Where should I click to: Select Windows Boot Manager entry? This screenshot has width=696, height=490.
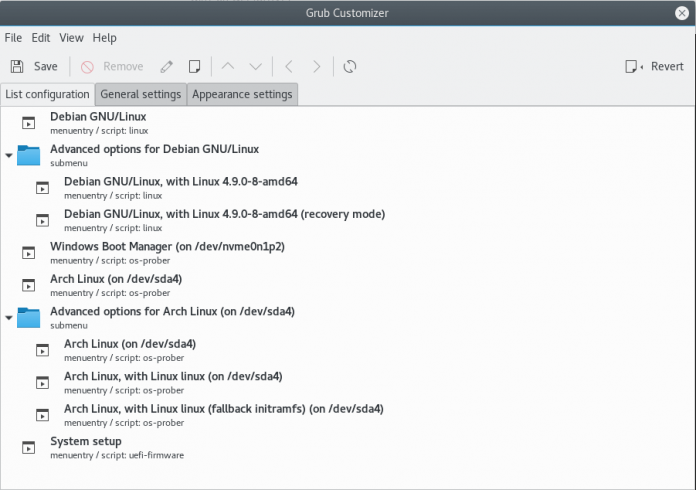[x=348, y=253]
